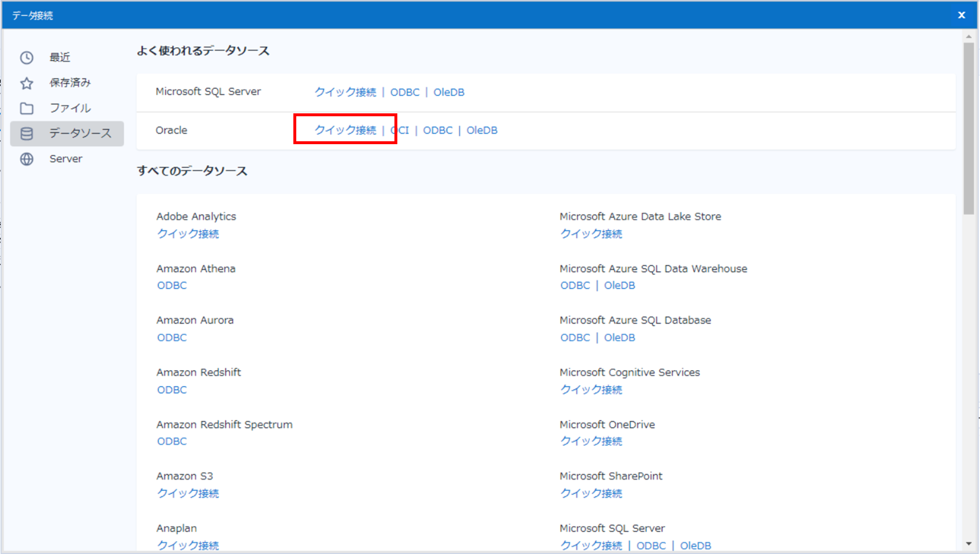Choose ODBC under Amazon Redshift Spectrum
Viewport: 980px width, 554px height.
pos(172,441)
